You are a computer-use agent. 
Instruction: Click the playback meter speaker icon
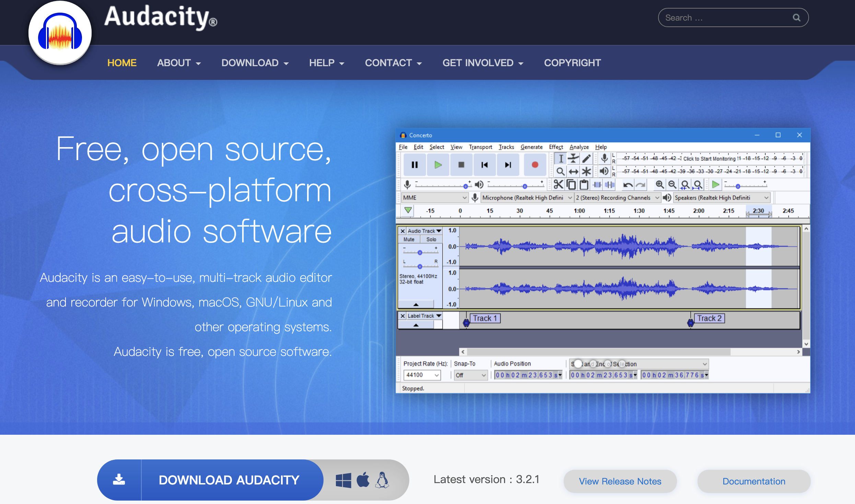(x=605, y=171)
